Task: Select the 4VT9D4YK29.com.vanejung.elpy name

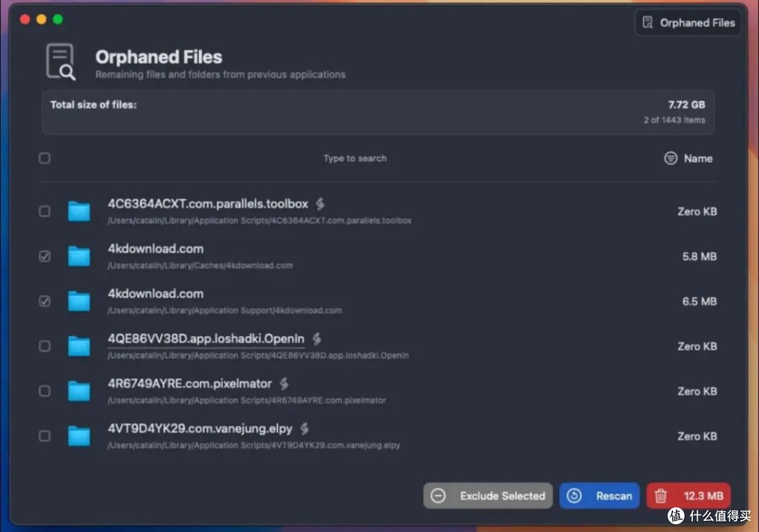Action: coord(200,429)
